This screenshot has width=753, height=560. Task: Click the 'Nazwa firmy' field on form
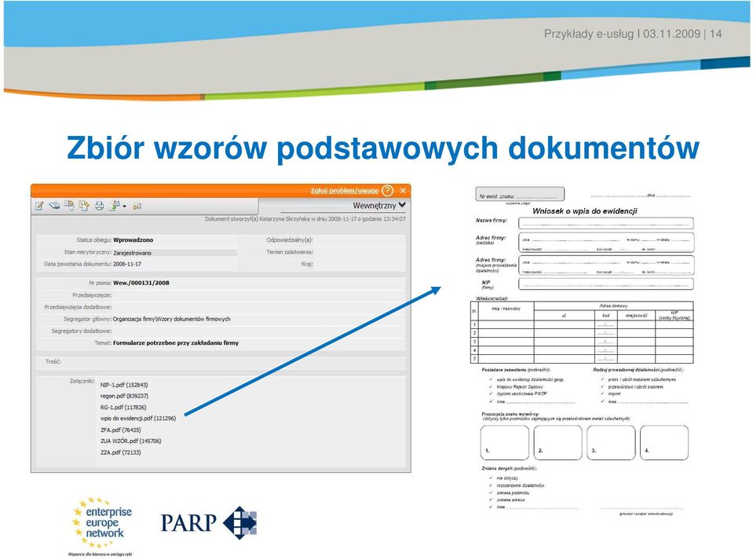pyautogui.click(x=606, y=223)
